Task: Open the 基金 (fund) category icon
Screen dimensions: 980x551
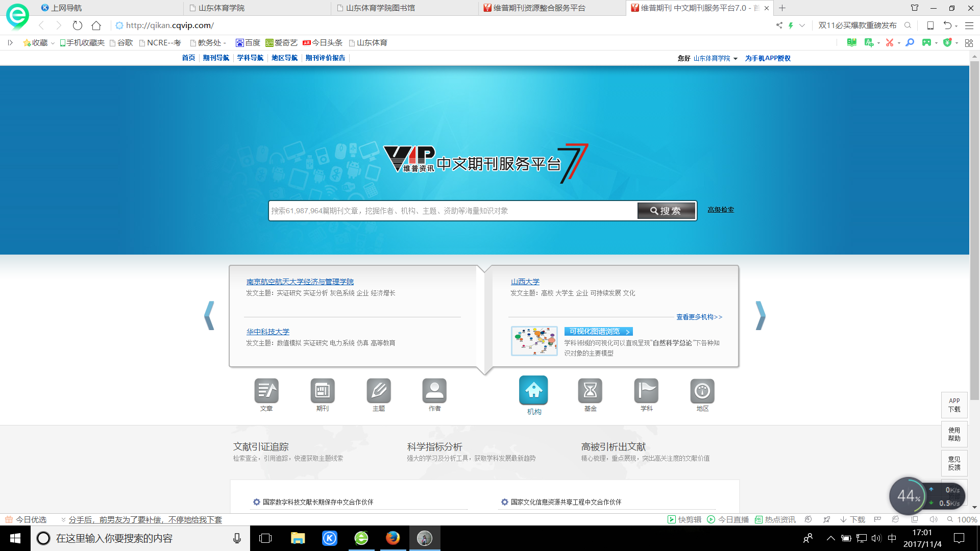Action: 590,391
